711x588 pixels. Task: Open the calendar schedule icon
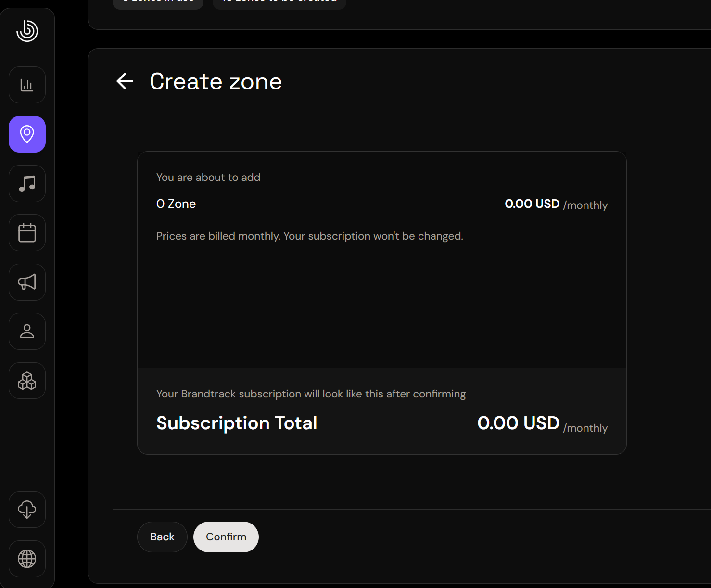(27, 233)
